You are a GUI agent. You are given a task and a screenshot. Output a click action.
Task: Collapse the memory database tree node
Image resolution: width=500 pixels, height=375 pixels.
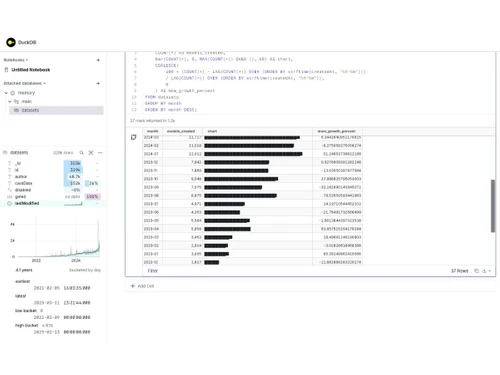(x=6, y=93)
